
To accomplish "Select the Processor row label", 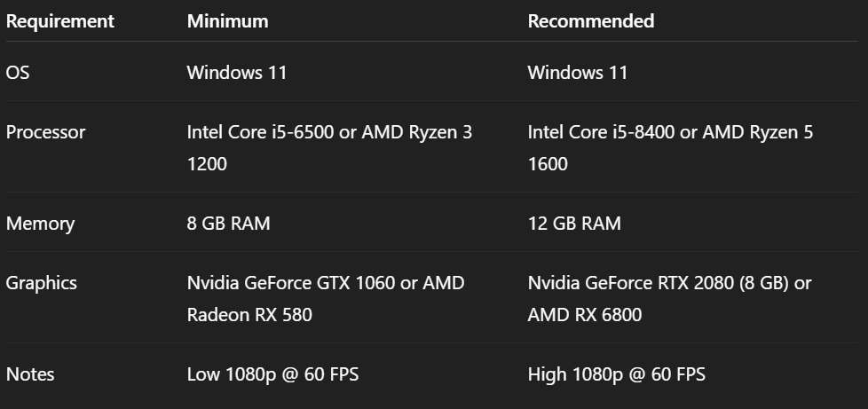I will tap(45, 133).
